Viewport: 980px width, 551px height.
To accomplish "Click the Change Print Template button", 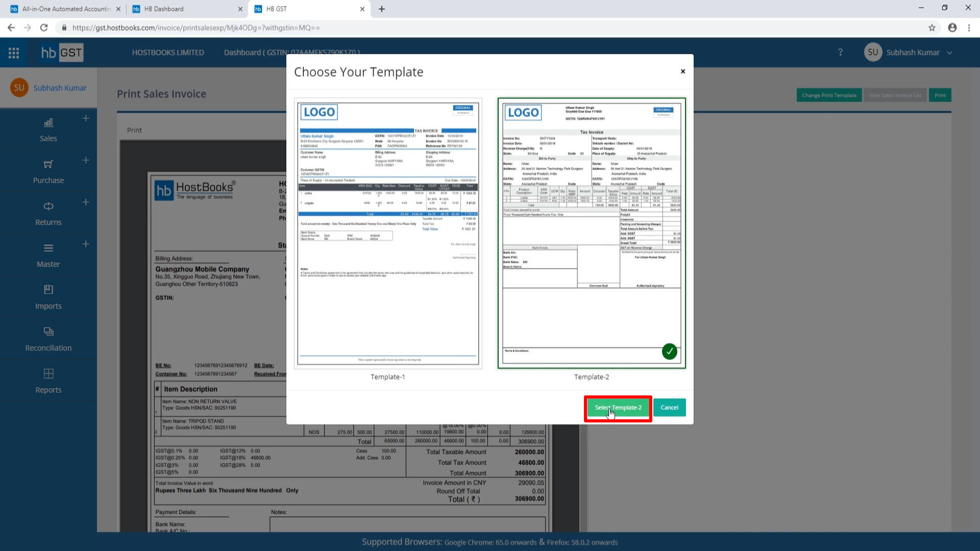I will click(x=829, y=95).
